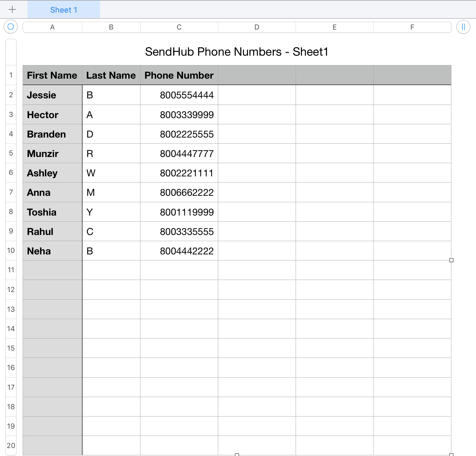476x456 pixels.
Task: Select Anna's last name cell M
Action: click(111, 192)
